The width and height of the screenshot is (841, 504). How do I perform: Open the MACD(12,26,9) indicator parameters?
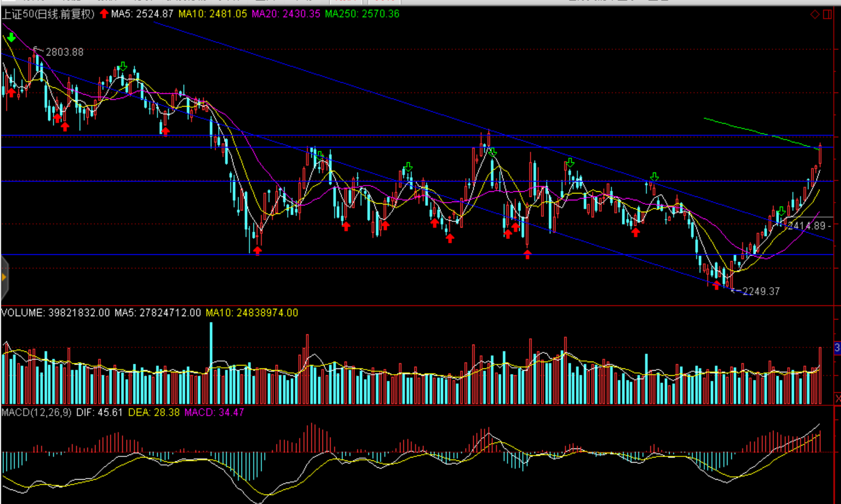pos(36,413)
